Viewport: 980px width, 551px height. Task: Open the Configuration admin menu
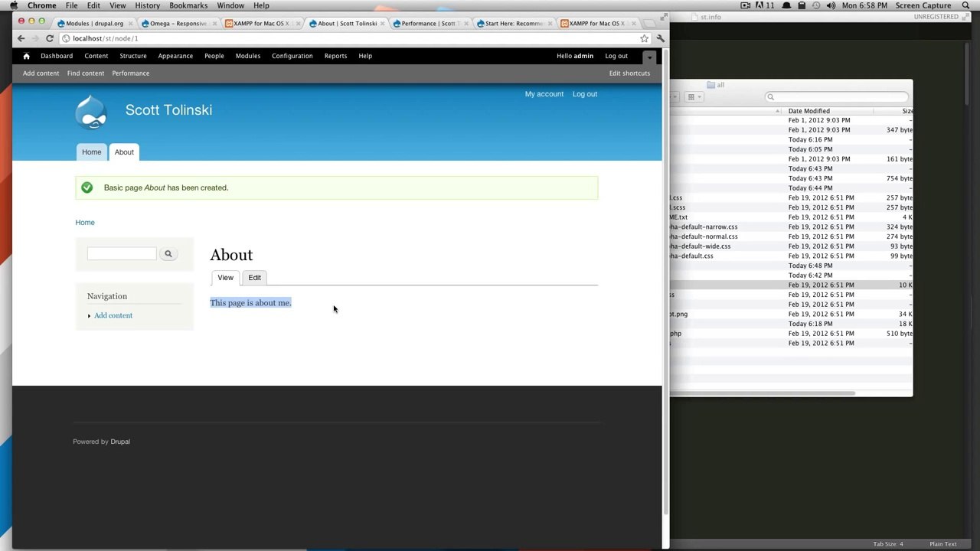click(x=292, y=56)
